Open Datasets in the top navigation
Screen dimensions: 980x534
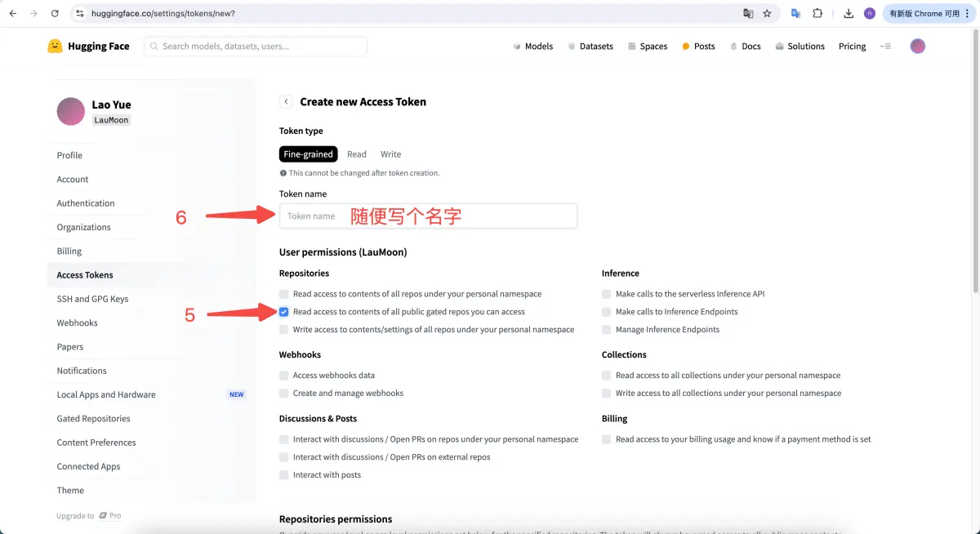pyautogui.click(x=590, y=47)
